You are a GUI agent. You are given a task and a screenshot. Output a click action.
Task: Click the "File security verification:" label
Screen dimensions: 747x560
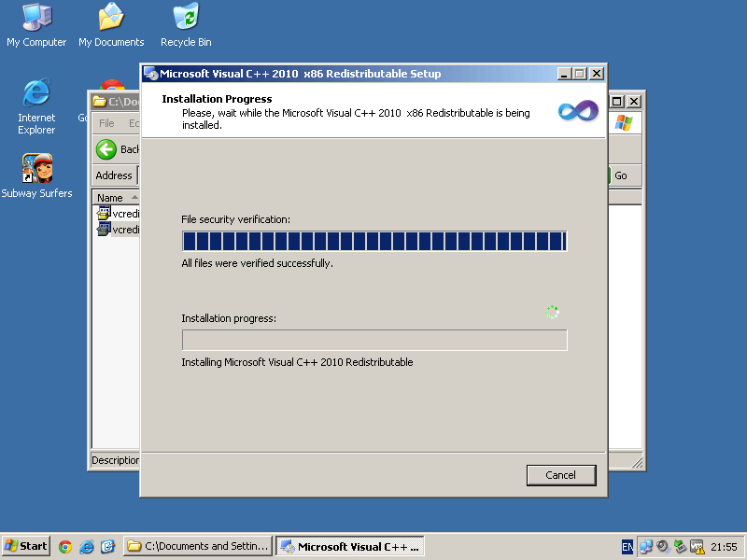(236, 219)
